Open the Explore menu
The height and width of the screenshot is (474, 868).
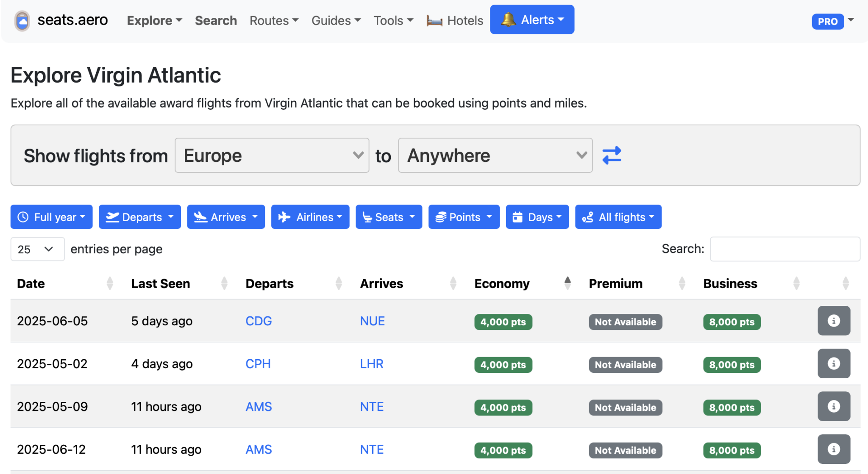(153, 20)
